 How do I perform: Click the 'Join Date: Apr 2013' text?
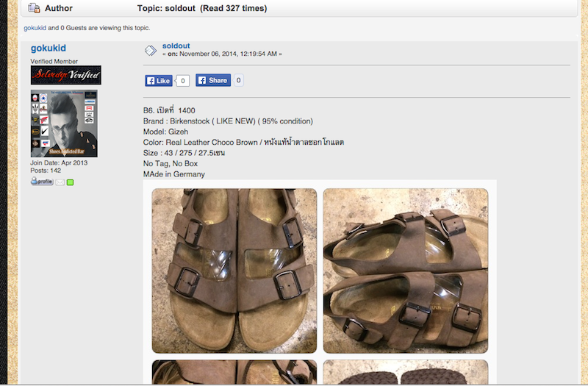(x=59, y=162)
